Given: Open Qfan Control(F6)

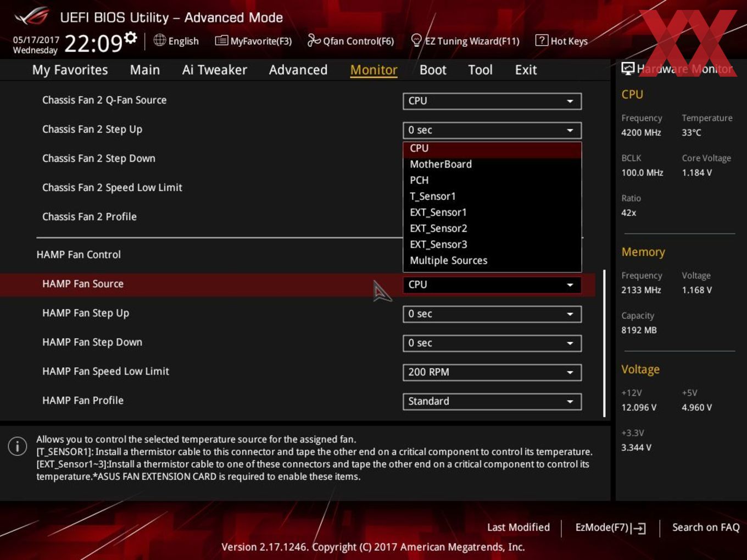Looking at the screenshot, I should [350, 41].
